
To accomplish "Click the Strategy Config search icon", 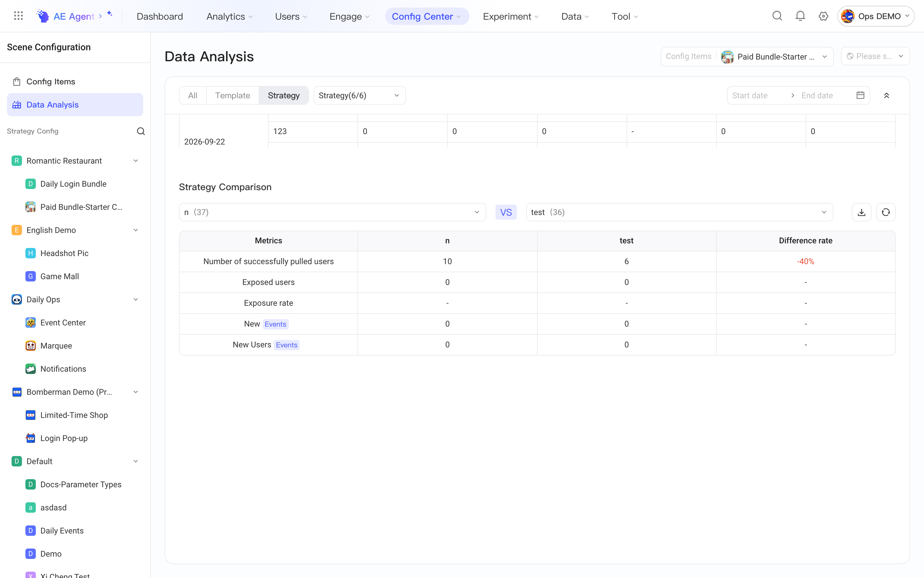I will coord(141,131).
